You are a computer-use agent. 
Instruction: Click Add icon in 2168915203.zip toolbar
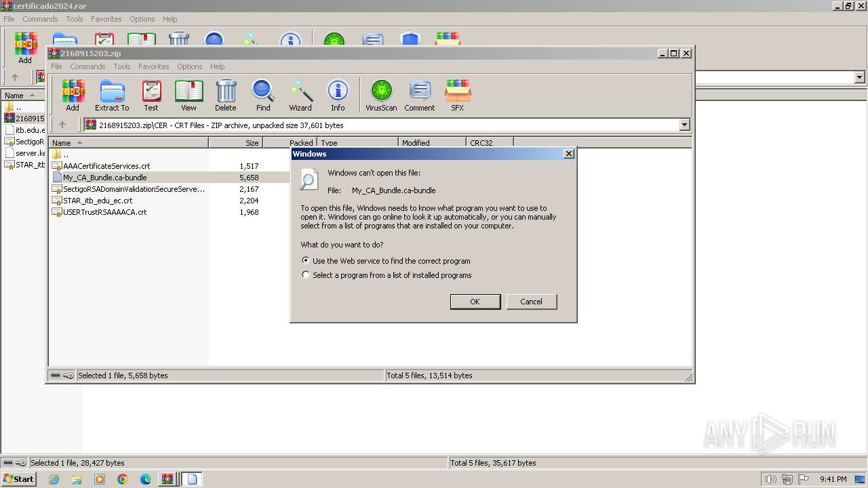73,95
